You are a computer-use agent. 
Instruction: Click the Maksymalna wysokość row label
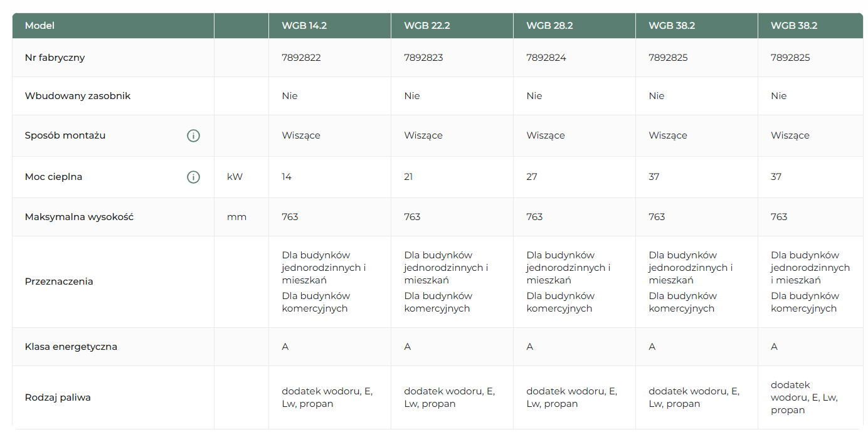[x=79, y=217]
